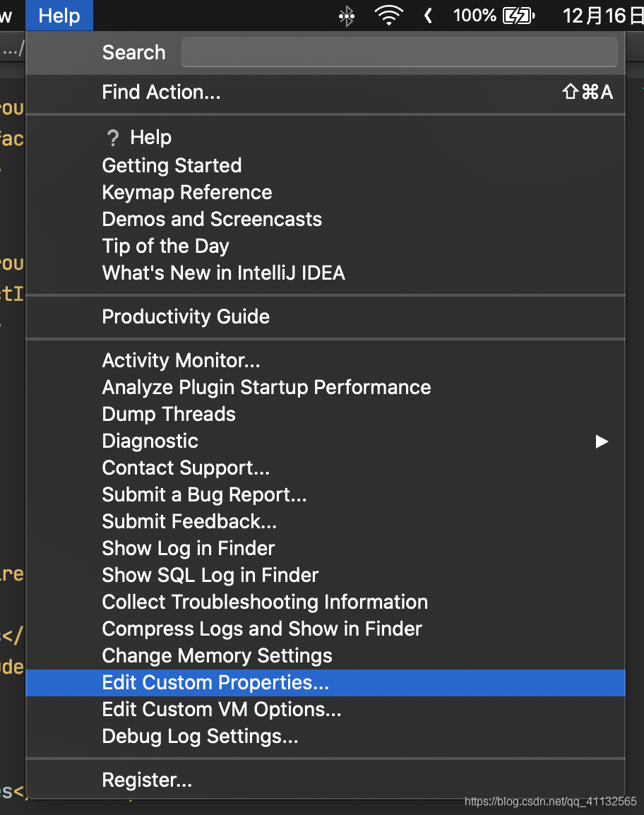The image size is (644, 815).
Task: Click Register at bottom of menu
Action: coord(147,780)
